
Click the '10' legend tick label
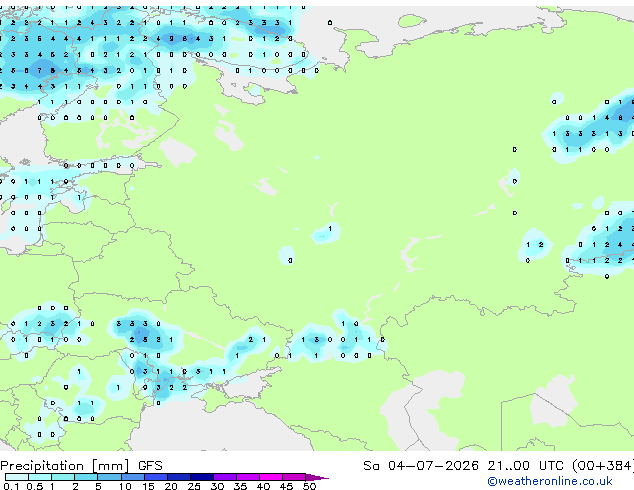point(125,486)
